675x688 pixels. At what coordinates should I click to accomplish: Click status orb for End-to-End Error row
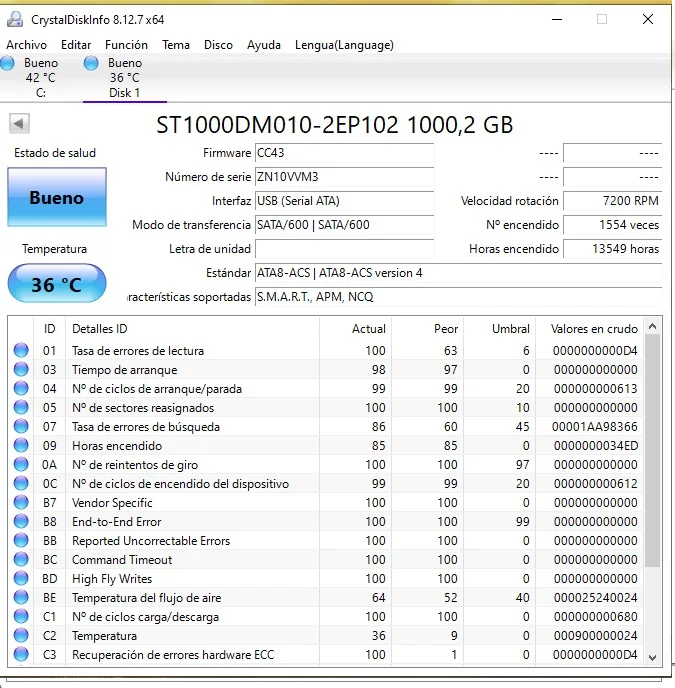(x=21, y=521)
